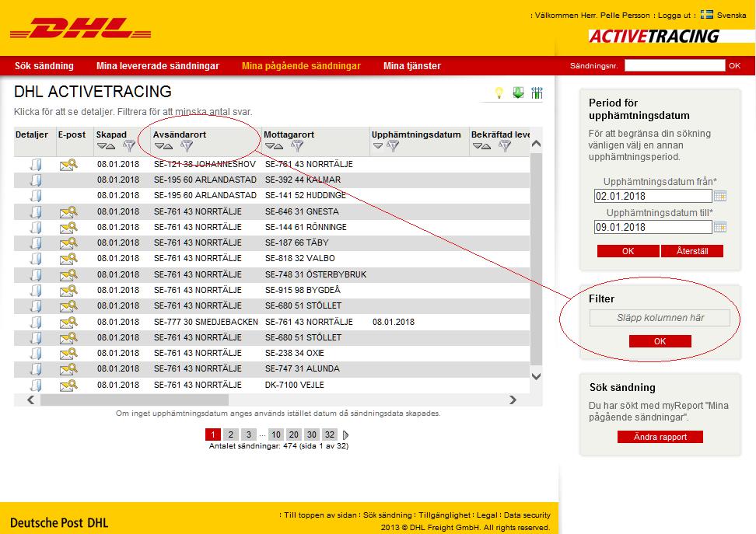Open the column layout grid icon

537,92
